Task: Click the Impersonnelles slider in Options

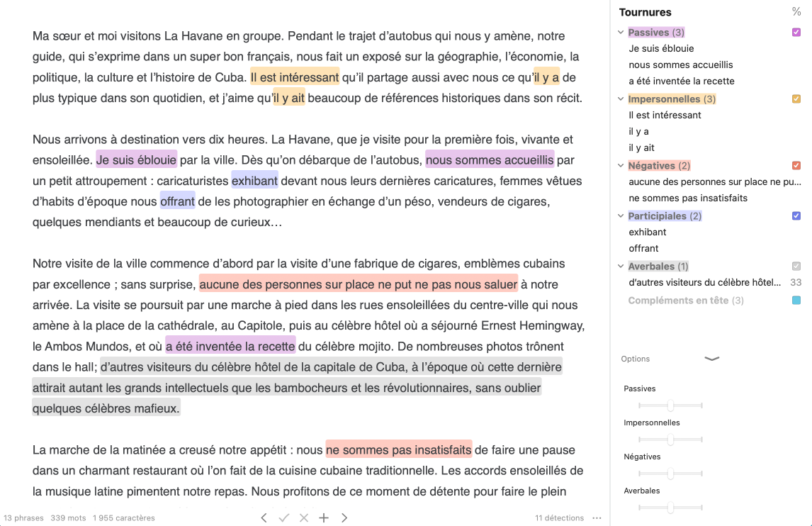Action: pos(670,440)
